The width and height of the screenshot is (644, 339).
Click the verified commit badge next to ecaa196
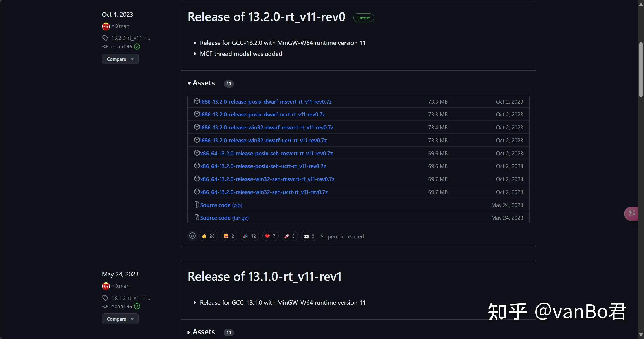pos(137,47)
